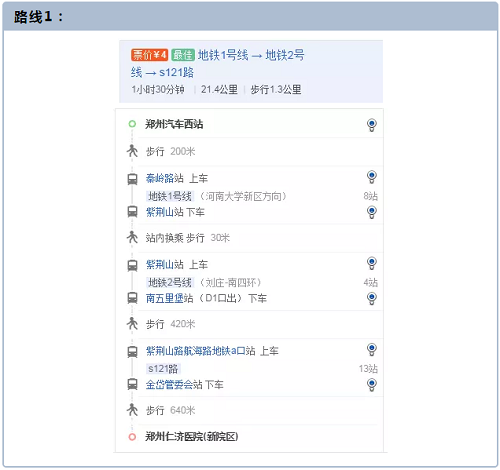
Task: Open the 南五里堡 station link
Action: pos(165,298)
